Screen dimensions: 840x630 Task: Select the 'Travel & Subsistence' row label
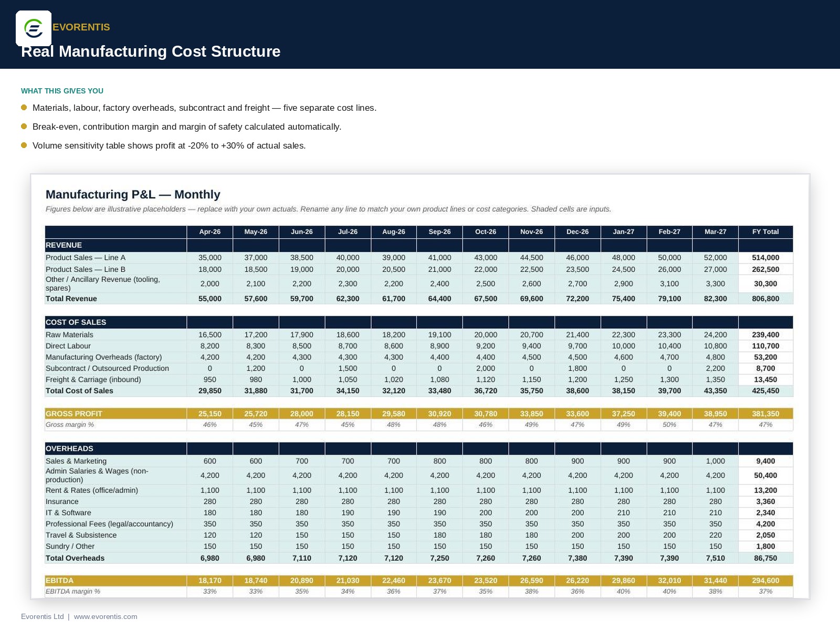pos(81,535)
